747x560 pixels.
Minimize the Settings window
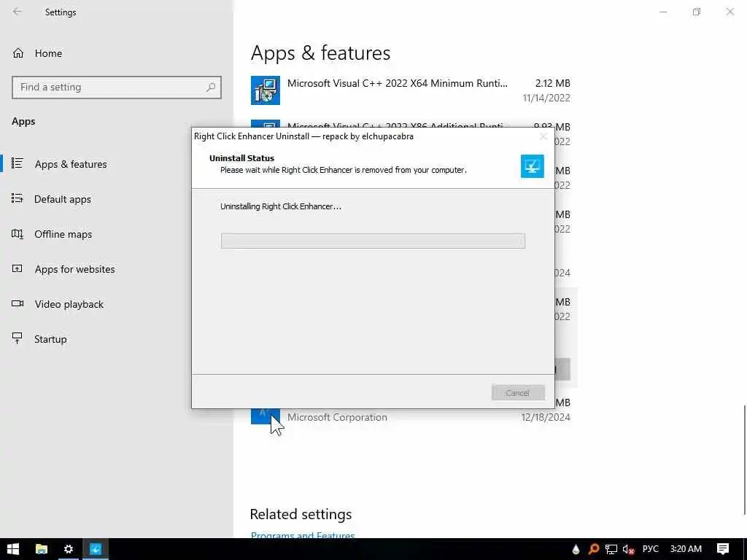tap(662, 12)
